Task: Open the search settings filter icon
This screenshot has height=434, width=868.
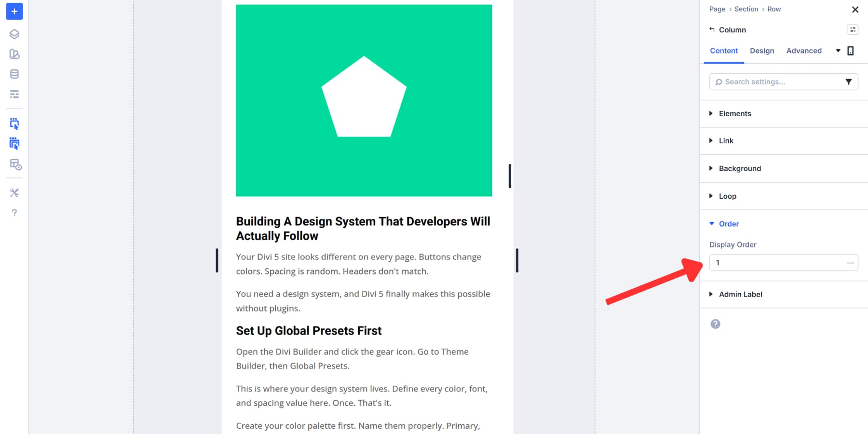Action: click(x=849, y=81)
